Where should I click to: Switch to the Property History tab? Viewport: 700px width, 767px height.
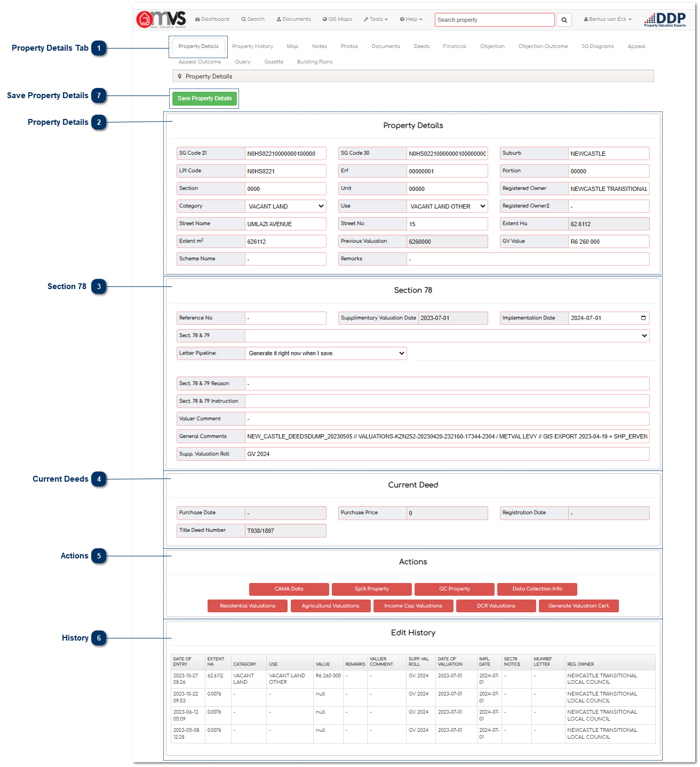point(252,46)
